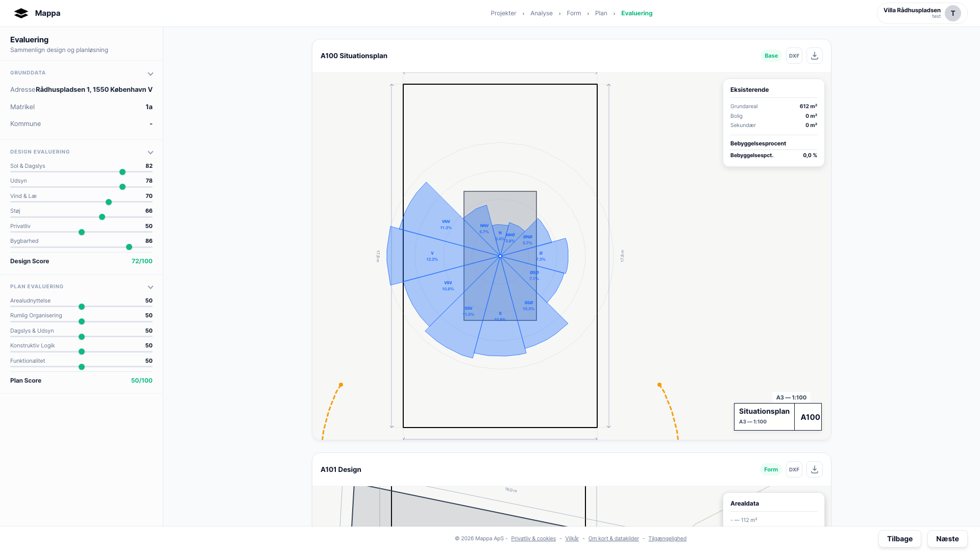Collapse the Grunddata section
Viewport: 980px width, 551px height.
151,74
